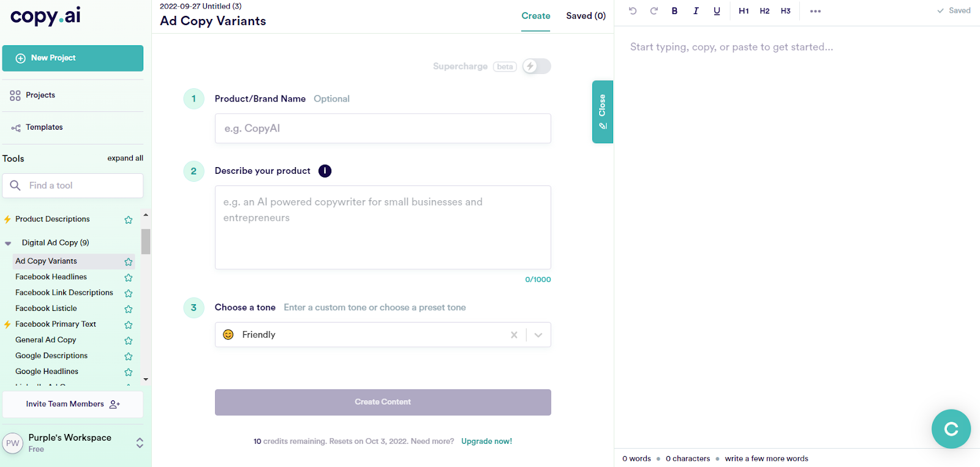Apply underline formatting

pyautogui.click(x=717, y=11)
